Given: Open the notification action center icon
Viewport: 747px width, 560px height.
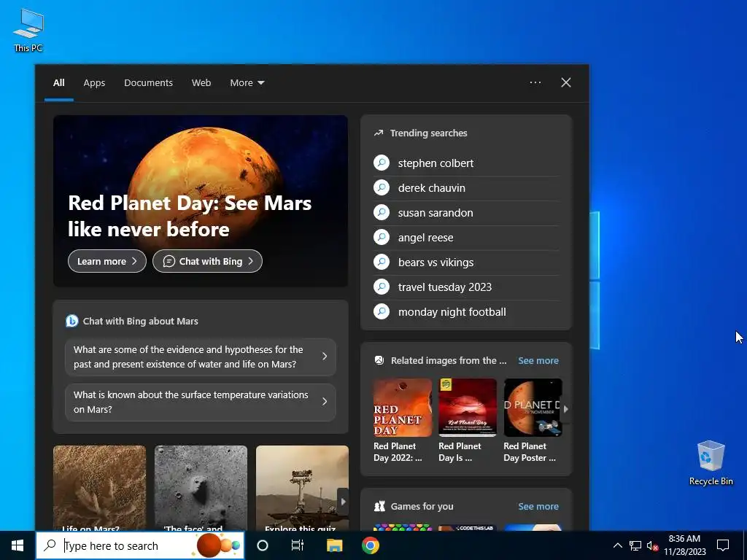Looking at the screenshot, I should click(x=723, y=545).
